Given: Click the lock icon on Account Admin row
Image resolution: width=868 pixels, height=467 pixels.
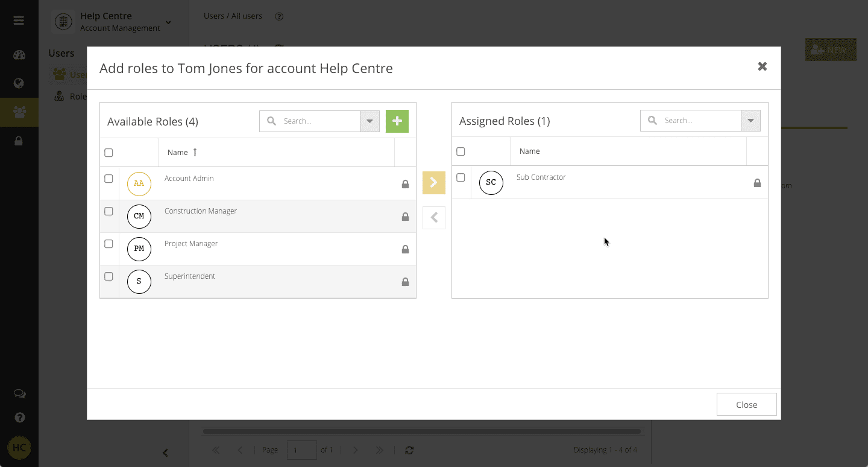Looking at the screenshot, I should point(405,184).
